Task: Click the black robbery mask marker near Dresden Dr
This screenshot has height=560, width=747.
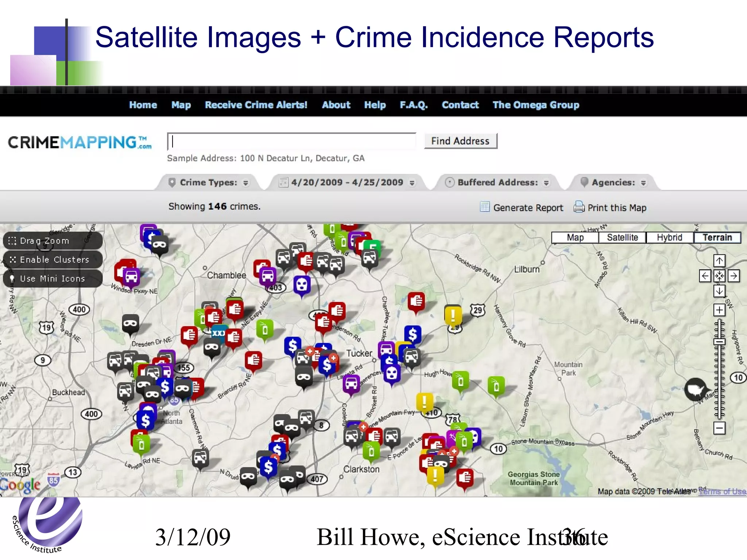Action: [x=130, y=324]
